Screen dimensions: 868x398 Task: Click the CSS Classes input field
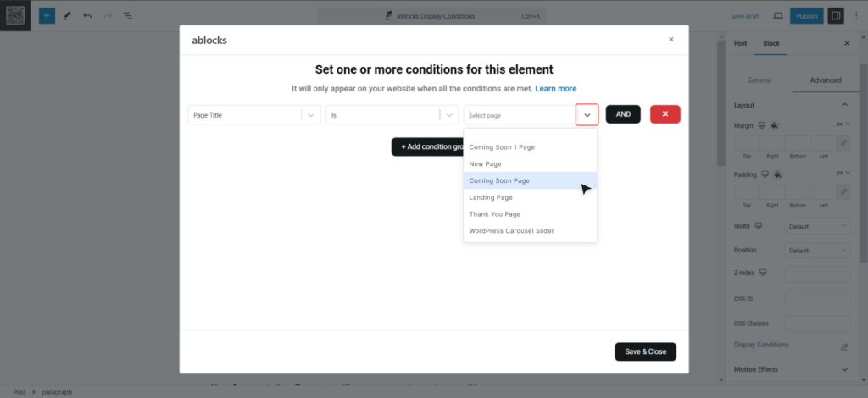(818, 323)
